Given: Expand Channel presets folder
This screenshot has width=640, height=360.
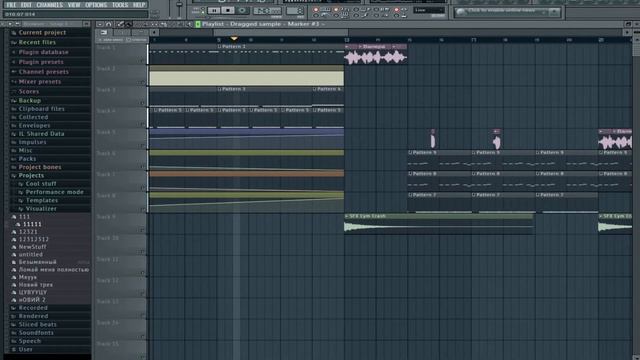Looking at the screenshot, I should coord(43,72).
